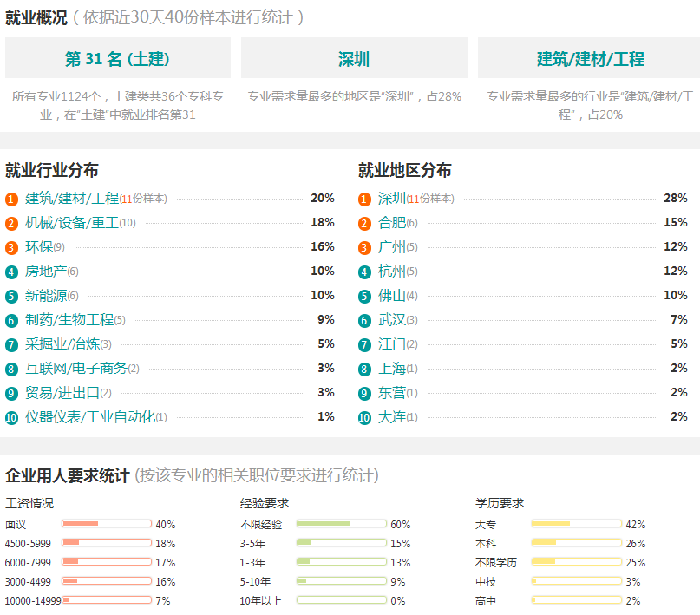Open 制药/生物工程 industry link

coord(69,319)
